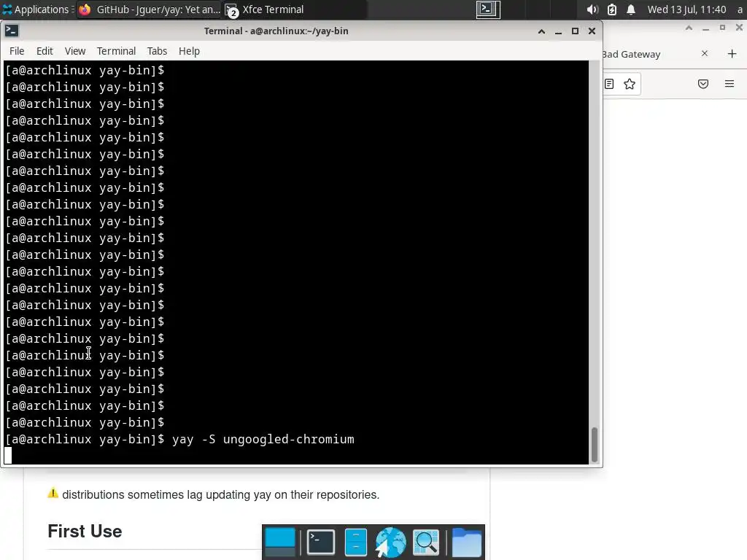Minimize the terminal window
Screen dimensions: 747x560
558,31
